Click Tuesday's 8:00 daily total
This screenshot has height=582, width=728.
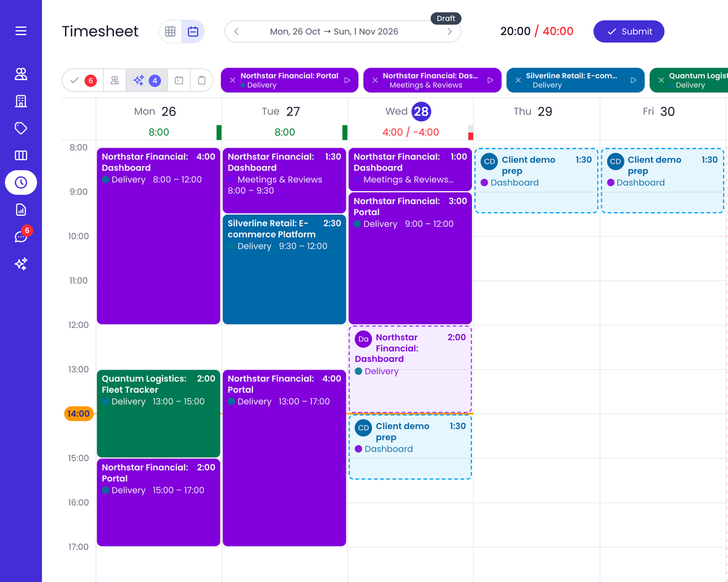pyautogui.click(x=285, y=132)
